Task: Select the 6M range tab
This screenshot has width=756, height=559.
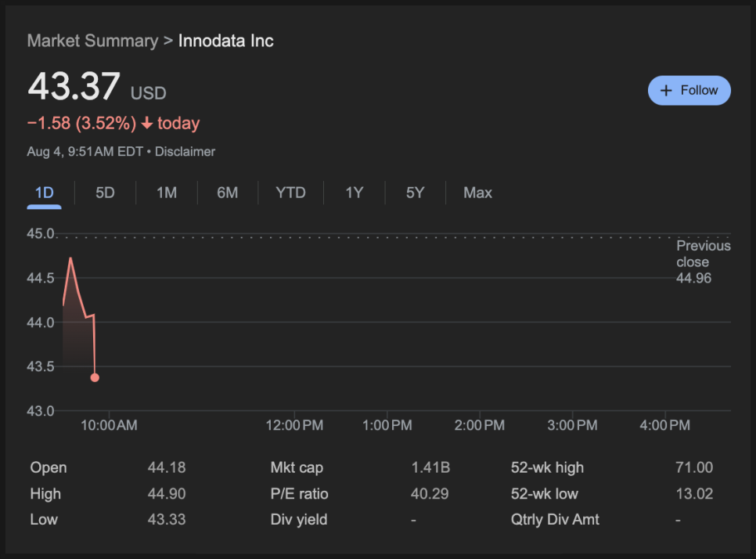Action: (x=228, y=193)
